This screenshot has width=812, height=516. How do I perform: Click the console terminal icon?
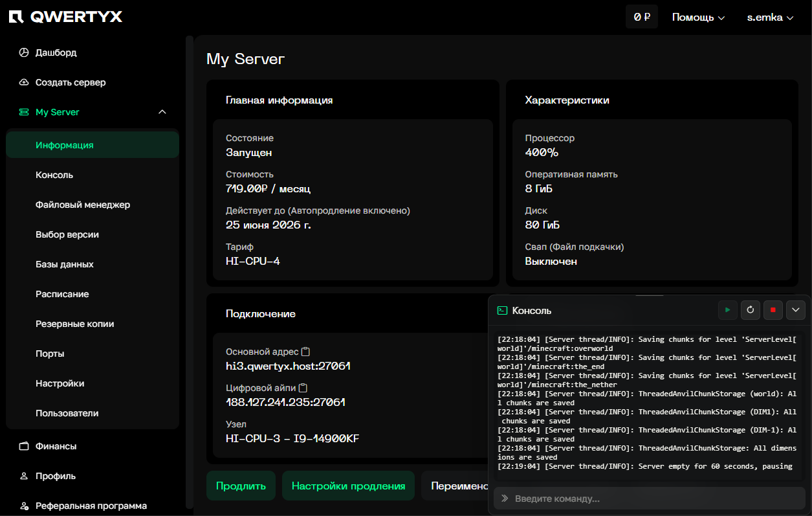click(501, 310)
